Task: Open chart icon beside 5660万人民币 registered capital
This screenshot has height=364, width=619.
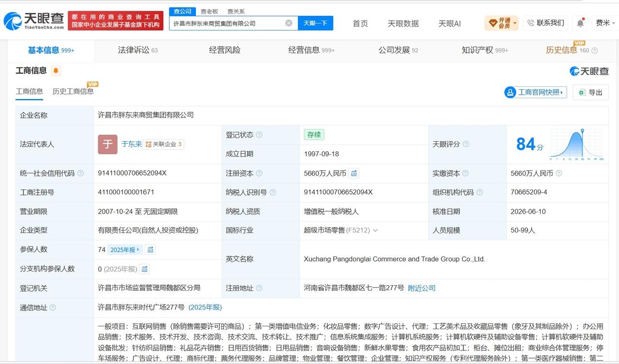Action: coord(354,173)
